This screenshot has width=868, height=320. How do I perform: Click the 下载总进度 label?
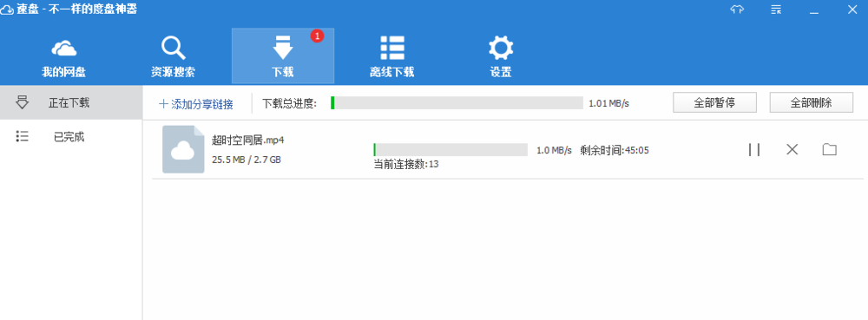click(289, 103)
